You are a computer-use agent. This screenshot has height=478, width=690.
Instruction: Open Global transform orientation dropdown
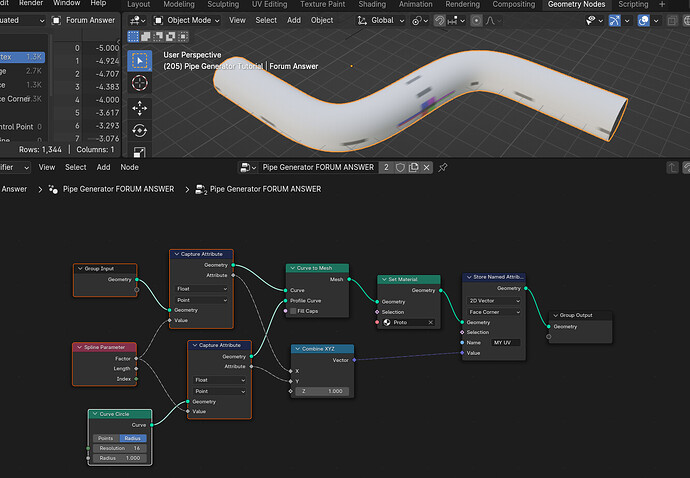tap(381, 20)
